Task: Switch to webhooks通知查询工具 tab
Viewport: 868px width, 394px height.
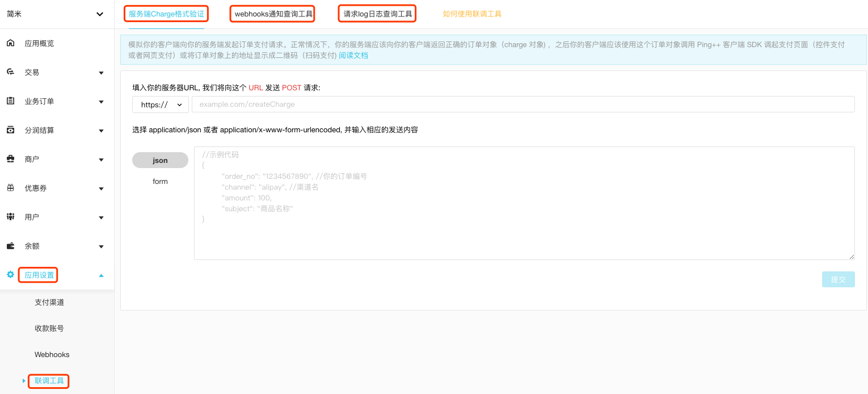Action: coord(273,14)
